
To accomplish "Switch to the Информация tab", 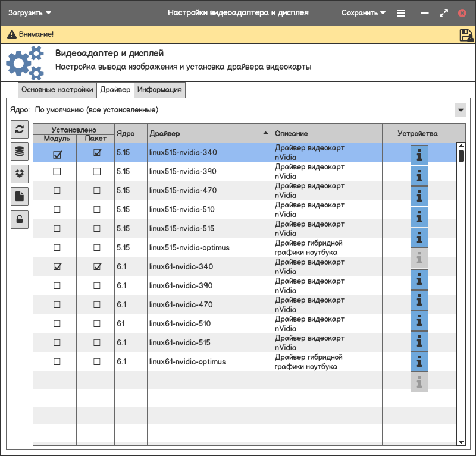I will 159,90.
